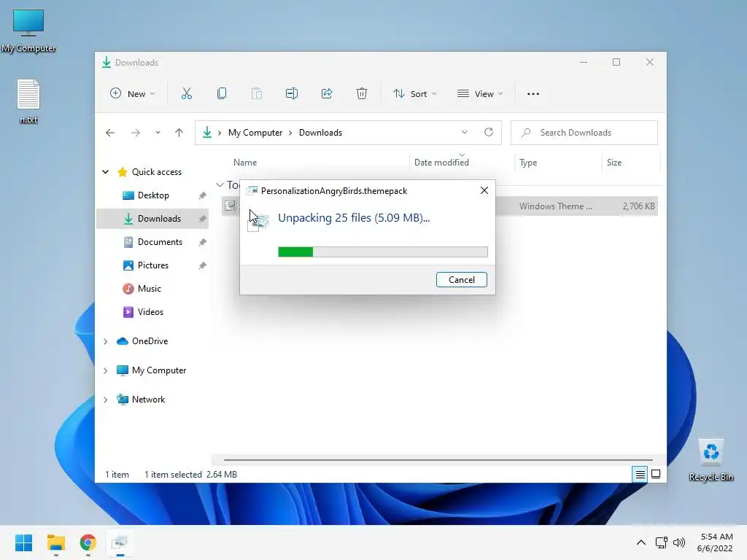Open the See more ellipsis menu
Image resolution: width=747 pixels, height=560 pixels.
533,94
